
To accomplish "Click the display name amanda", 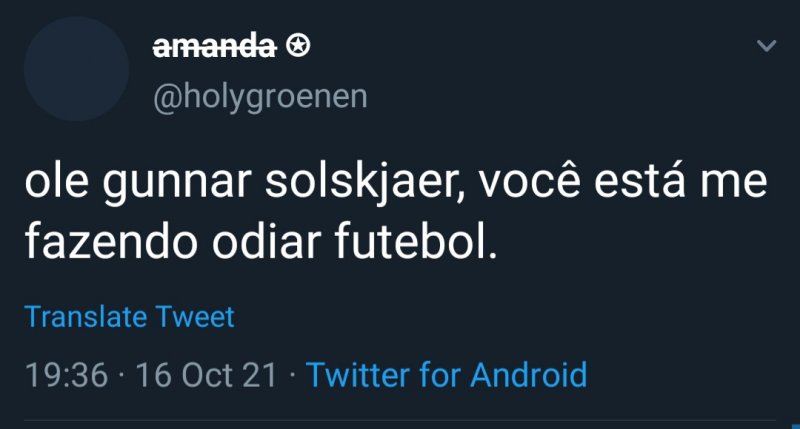I will coord(213,45).
